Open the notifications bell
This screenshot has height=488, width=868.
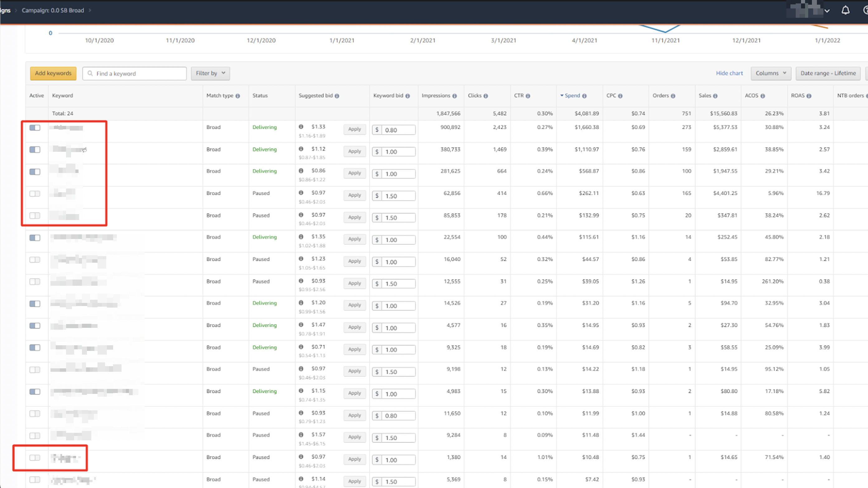pos(846,10)
